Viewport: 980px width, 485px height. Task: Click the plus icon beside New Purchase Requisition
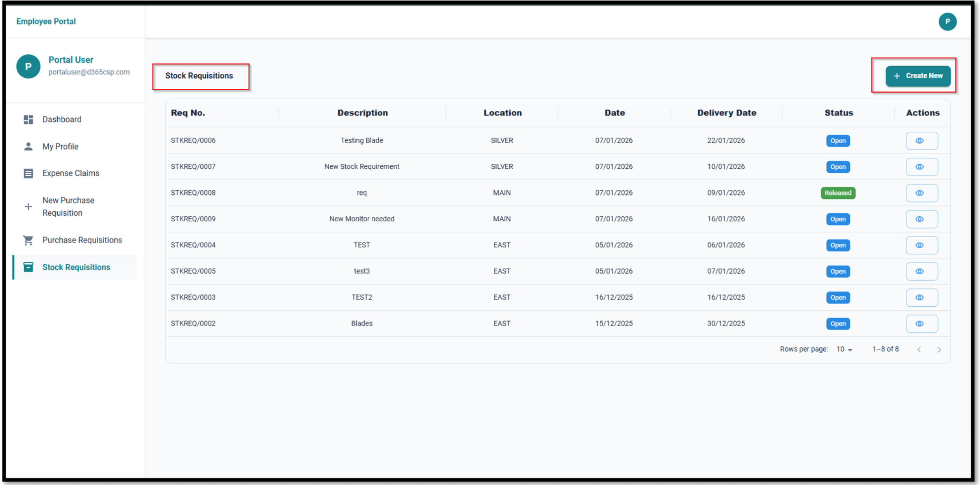click(x=28, y=207)
